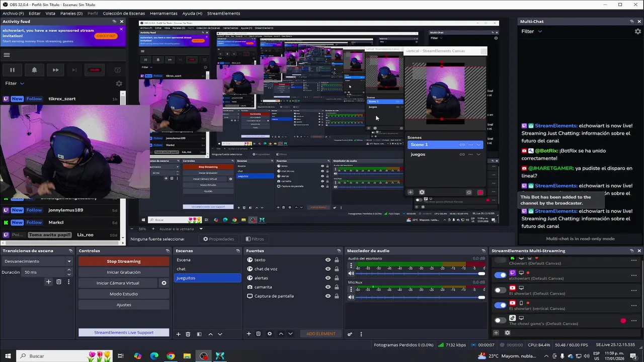
Task: Open the Editar menu
Action: pos(35,13)
